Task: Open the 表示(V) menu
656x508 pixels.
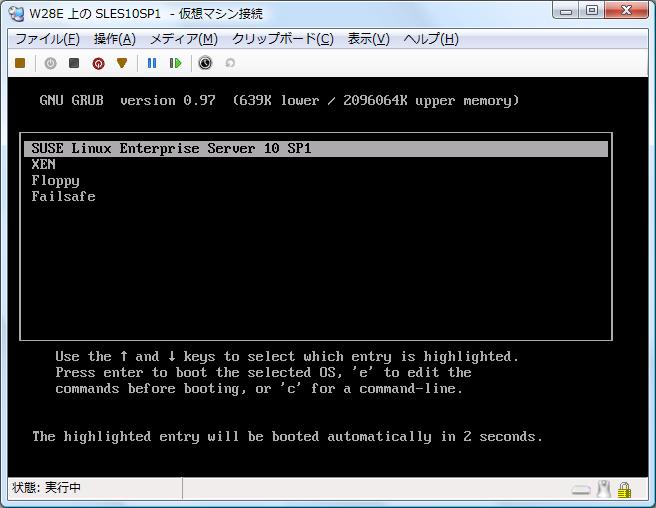Action: 368,39
